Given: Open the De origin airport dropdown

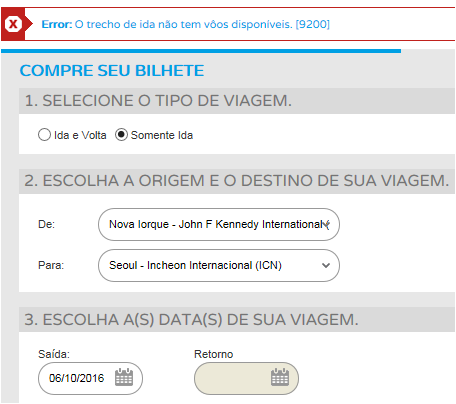Looking at the screenshot, I should pyautogui.click(x=219, y=224).
